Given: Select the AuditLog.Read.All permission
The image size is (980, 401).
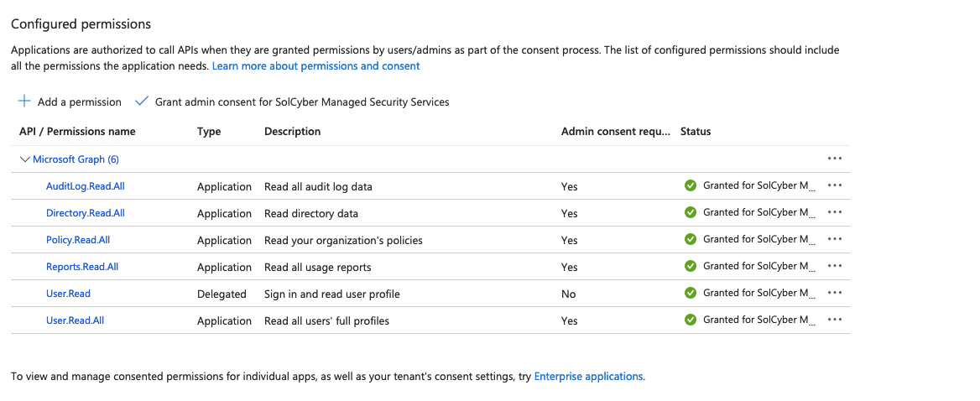Looking at the screenshot, I should (85, 186).
